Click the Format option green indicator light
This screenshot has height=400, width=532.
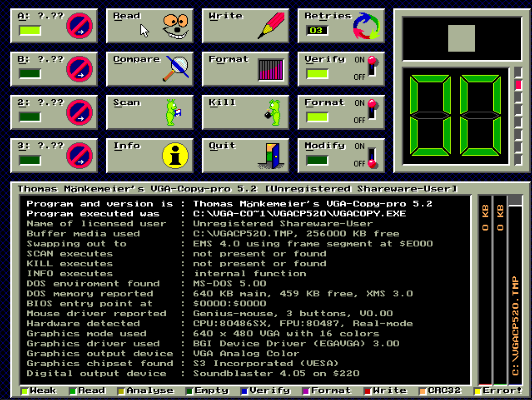[317, 117]
